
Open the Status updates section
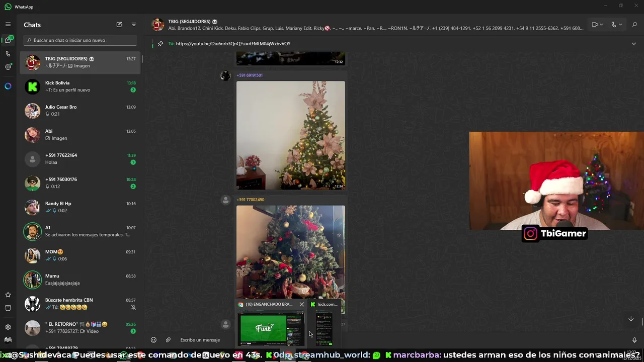coord(8,67)
